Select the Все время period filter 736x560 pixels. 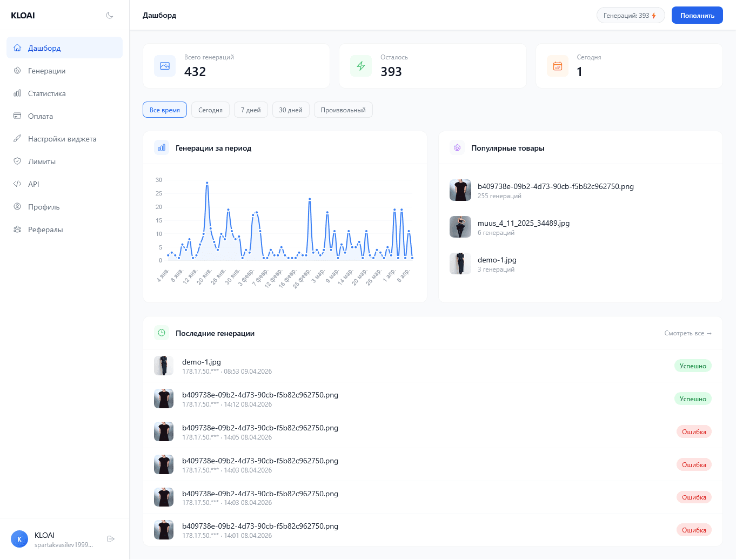(165, 110)
